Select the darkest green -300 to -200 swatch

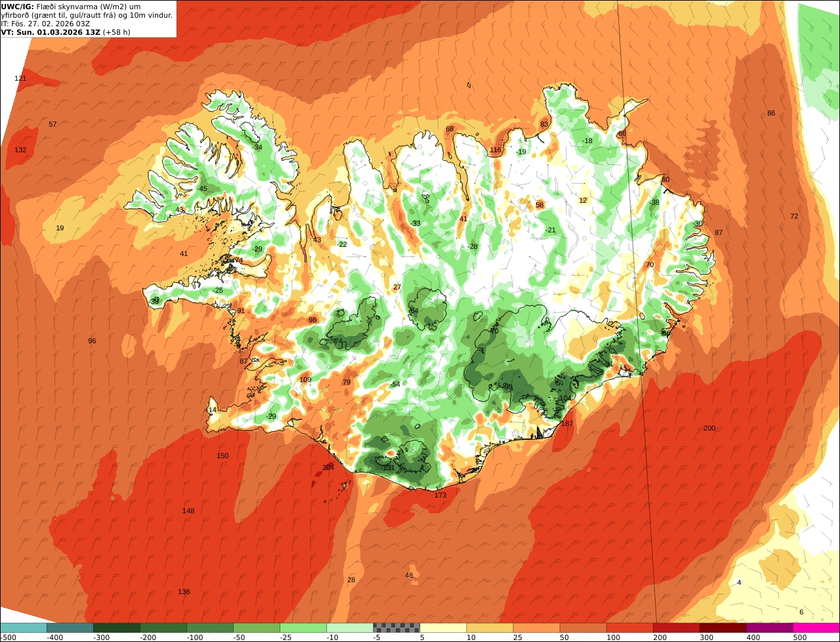pos(117,628)
